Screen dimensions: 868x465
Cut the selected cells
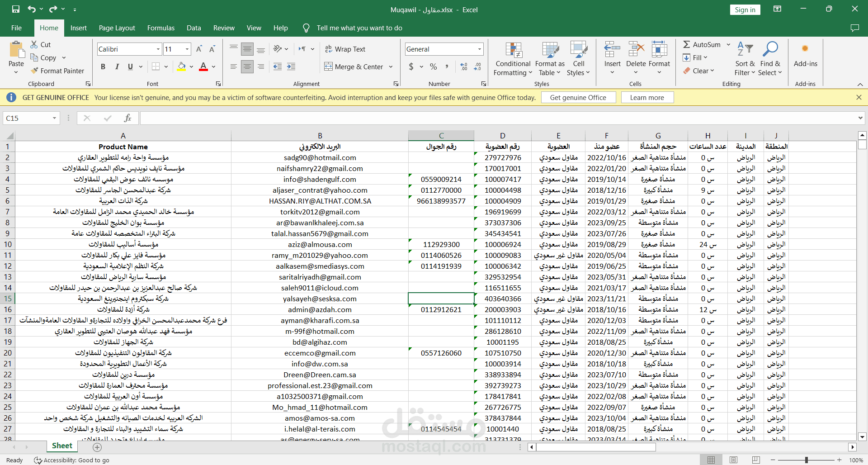pyautogui.click(x=41, y=44)
